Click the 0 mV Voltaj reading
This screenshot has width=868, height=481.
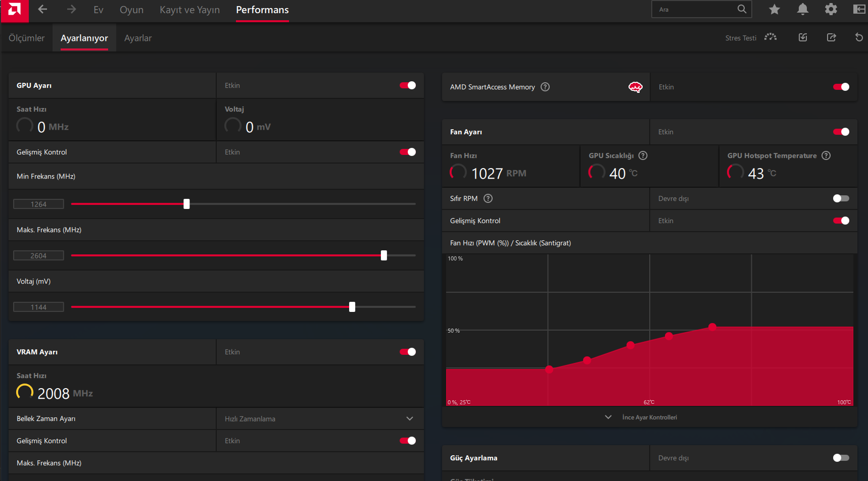[258, 127]
